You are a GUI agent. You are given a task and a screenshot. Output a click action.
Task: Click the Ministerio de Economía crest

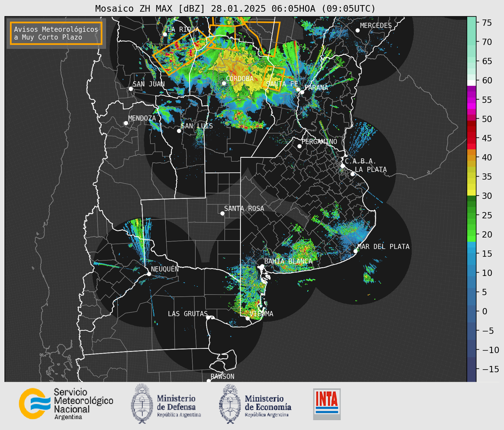coord(229,403)
